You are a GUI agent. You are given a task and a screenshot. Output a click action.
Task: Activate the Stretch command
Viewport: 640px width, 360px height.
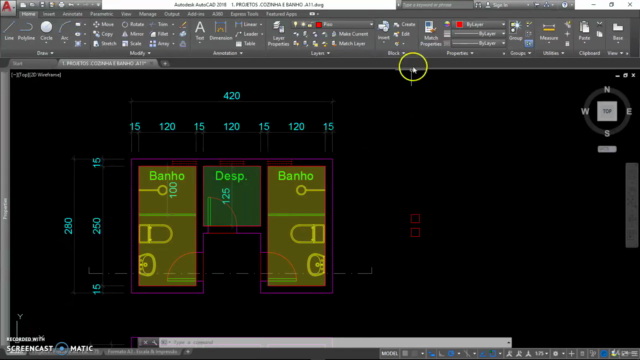point(105,43)
